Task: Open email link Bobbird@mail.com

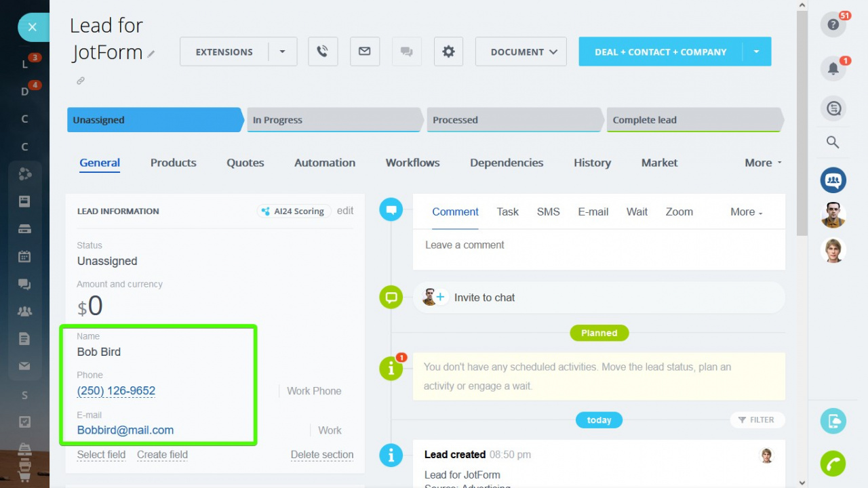Action: tap(125, 430)
